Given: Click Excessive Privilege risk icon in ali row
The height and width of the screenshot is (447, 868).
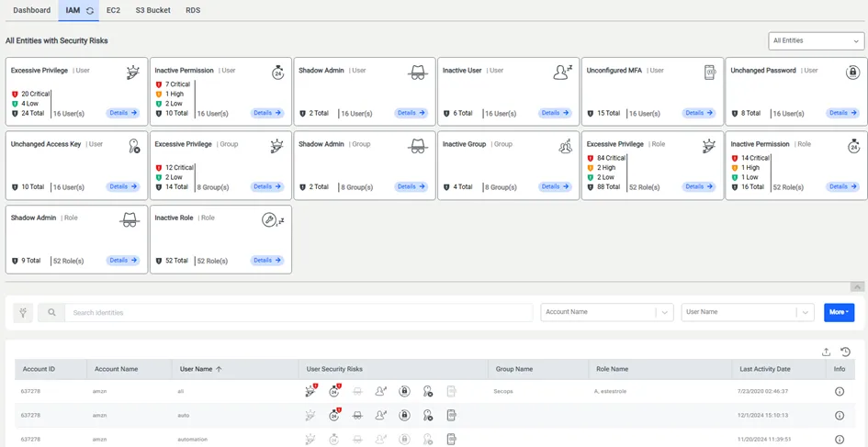Looking at the screenshot, I should point(311,391).
